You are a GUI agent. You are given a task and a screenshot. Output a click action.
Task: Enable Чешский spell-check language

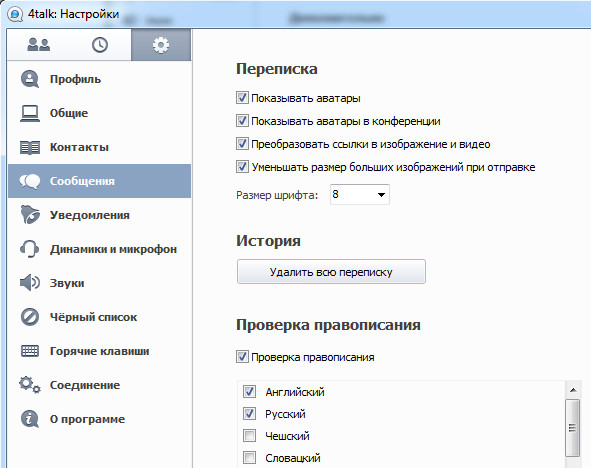[x=249, y=436]
